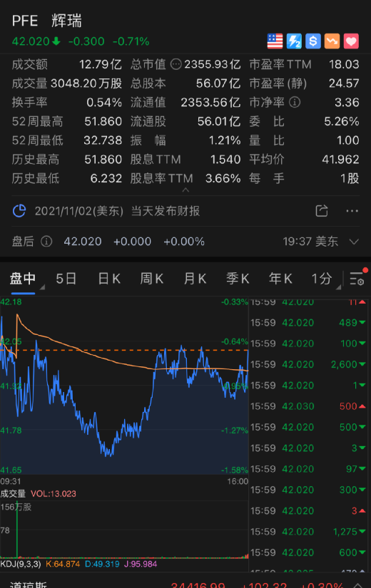The image size is (371, 588).
Task: Switch to the 年K chart tab
Action: 280,279
